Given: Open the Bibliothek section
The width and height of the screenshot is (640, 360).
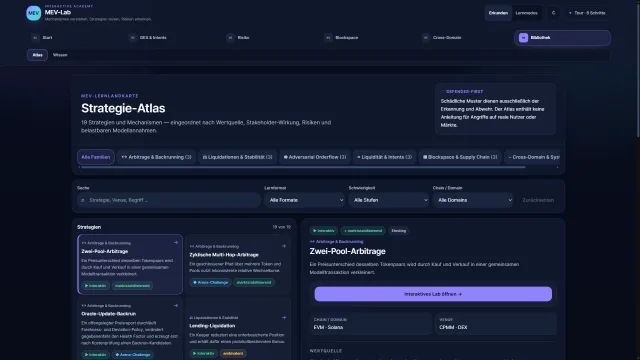Looking at the screenshot, I should (562, 38).
